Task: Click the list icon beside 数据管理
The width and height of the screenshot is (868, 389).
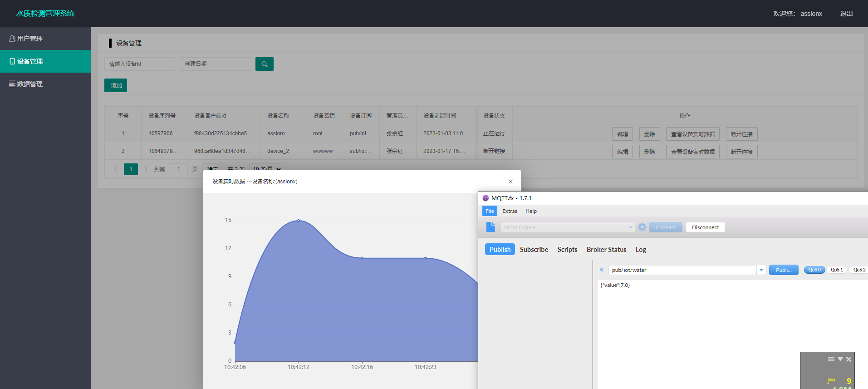Action: (12, 84)
